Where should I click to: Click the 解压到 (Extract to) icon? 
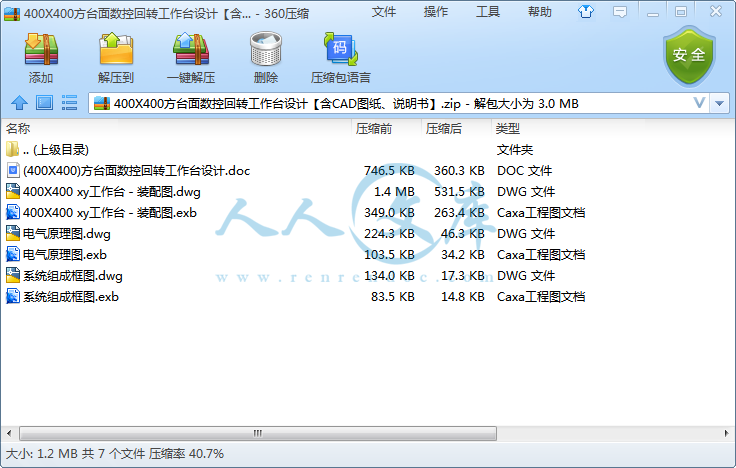click(x=116, y=48)
